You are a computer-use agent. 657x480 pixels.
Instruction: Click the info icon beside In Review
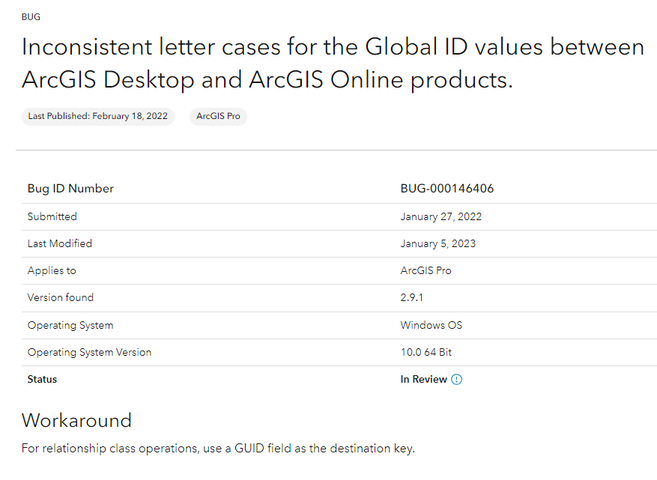pos(457,380)
